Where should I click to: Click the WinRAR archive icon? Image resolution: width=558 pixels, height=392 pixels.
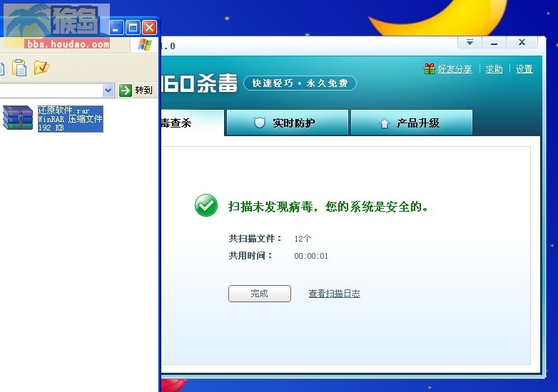point(18,118)
